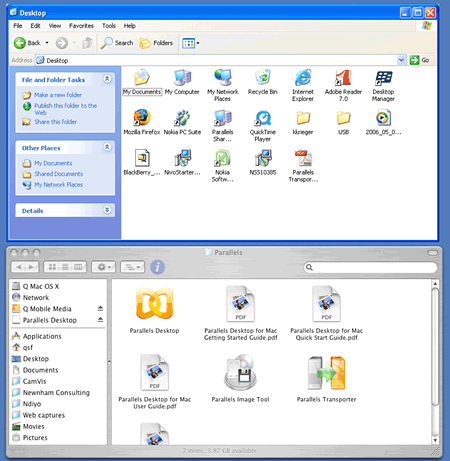The image size is (450, 461).
Task: Click the Finder search field
Action: click(370, 267)
